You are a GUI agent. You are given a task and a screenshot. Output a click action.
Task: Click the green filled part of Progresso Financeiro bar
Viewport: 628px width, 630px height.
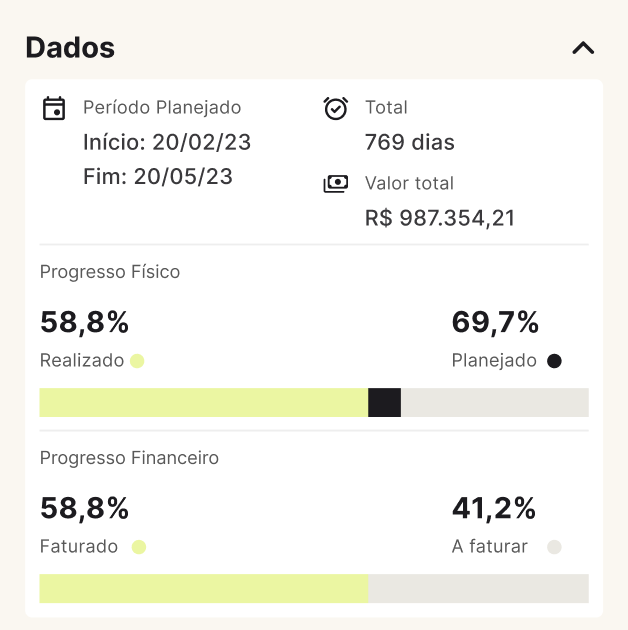coord(204,588)
